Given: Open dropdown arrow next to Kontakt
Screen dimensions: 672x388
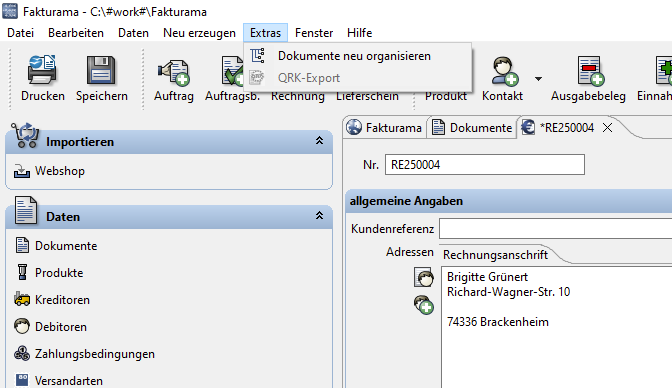Looking at the screenshot, I should pos(538,79).
